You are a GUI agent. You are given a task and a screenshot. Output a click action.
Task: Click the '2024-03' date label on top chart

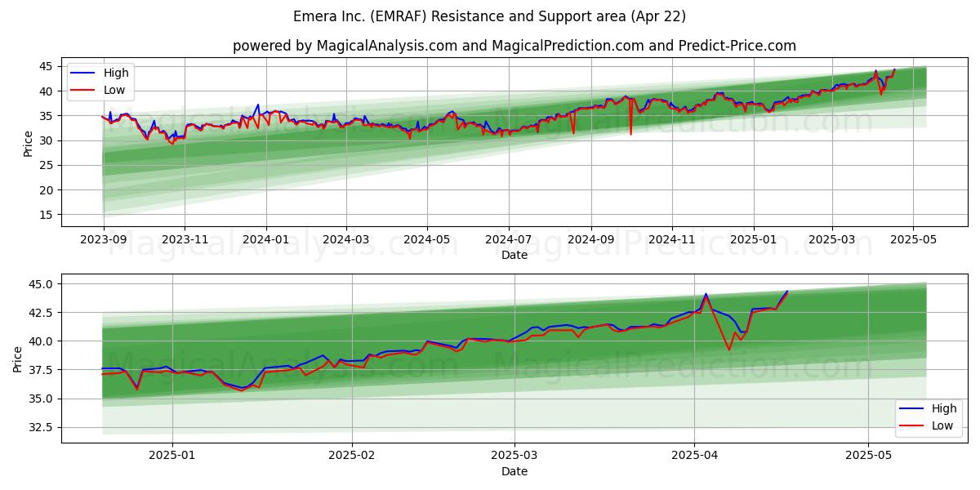(346, 241)
